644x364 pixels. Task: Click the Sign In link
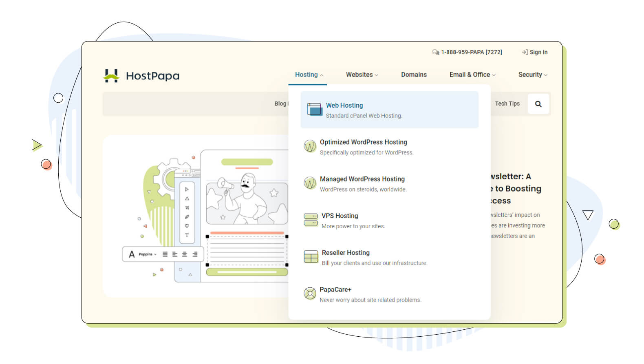pos(535,52)
